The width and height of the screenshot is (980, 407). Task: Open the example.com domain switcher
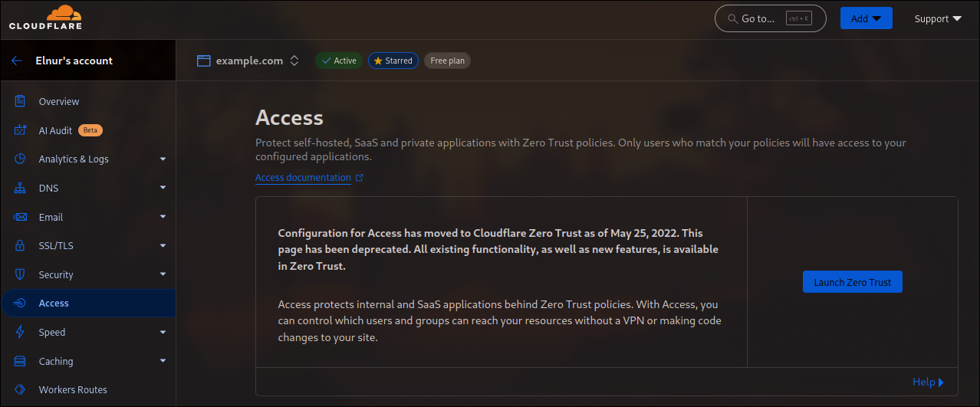[x=248, y=61]
